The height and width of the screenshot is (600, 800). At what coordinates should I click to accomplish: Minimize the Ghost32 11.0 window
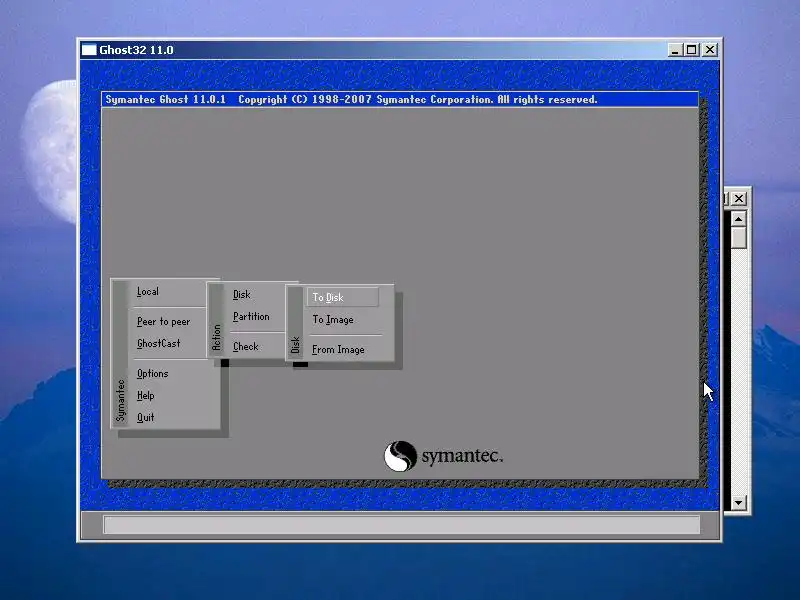pyautogui.click(x=675, y=50)
